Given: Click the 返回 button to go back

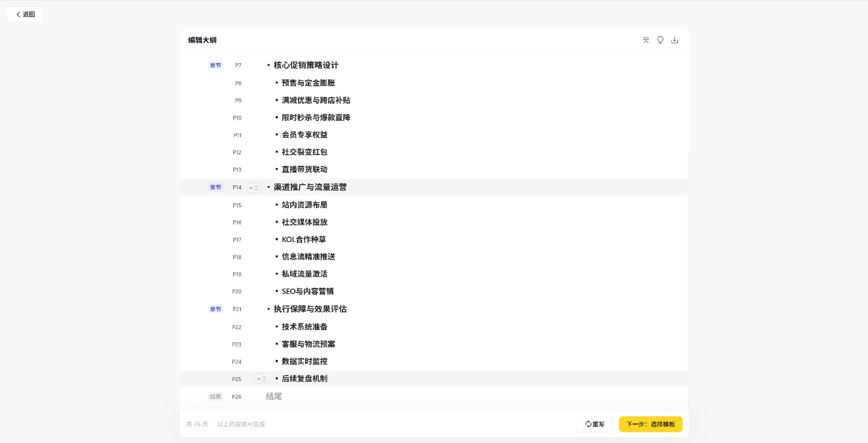Looking at the screenshot, I should tap(24, 14).
